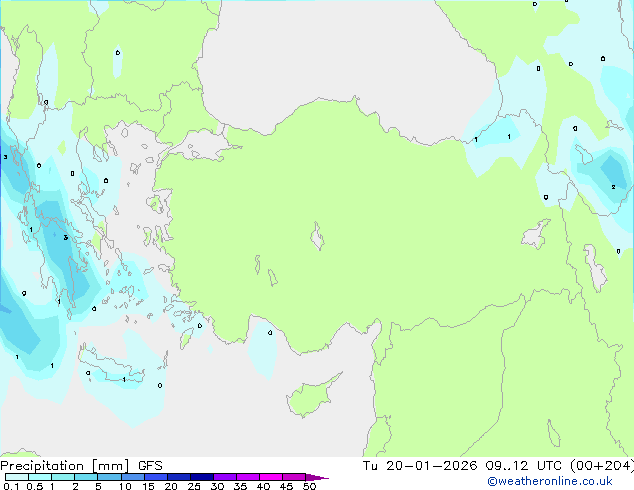Click the '0.1' legend scale label
The width and height of the screenshot is (634, 490).
[x=11, y=486]
